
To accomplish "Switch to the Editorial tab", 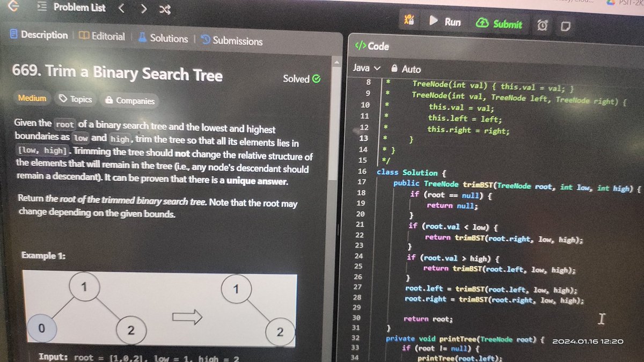I will (x=102, y=36).
